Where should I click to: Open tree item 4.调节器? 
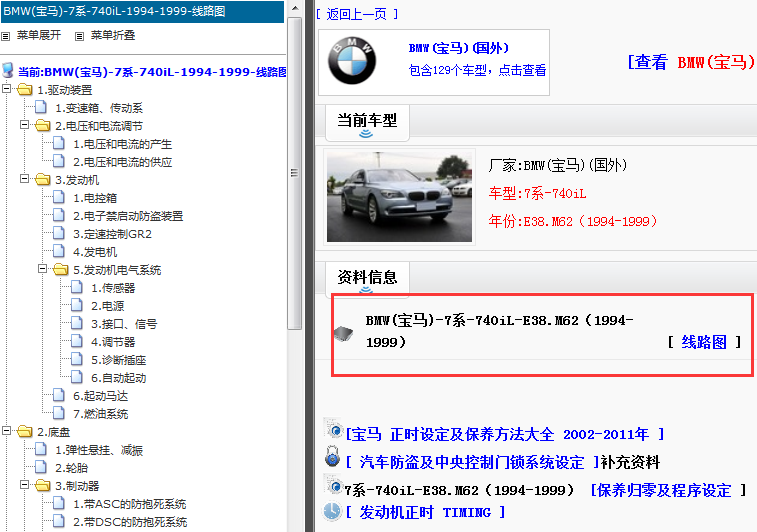click(113, 342)
